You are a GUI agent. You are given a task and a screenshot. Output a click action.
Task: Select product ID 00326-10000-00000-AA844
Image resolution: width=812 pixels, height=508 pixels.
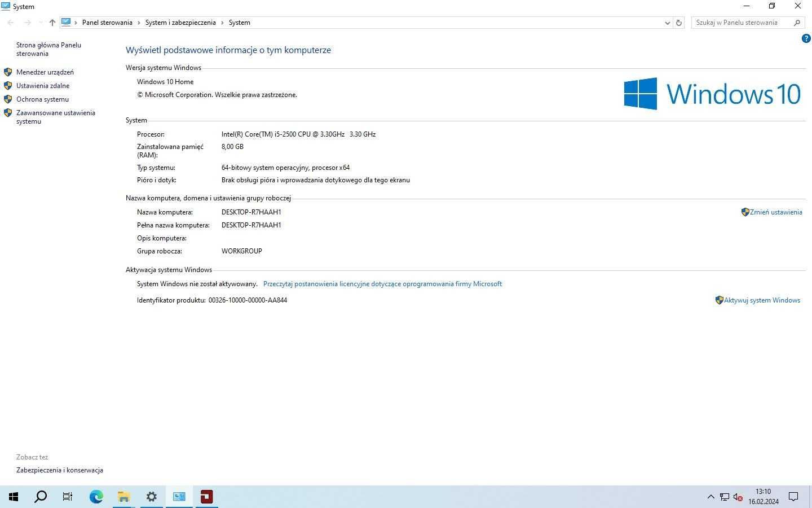(x=248, y=300)
